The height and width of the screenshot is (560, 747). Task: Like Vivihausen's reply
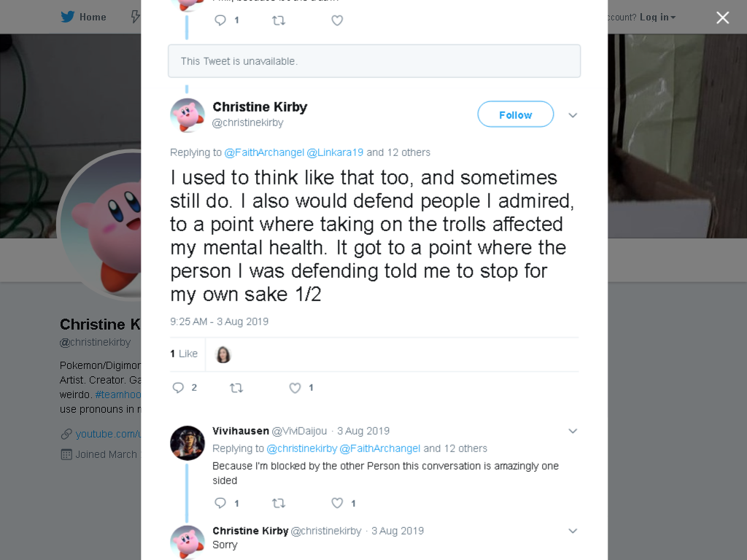337,503
